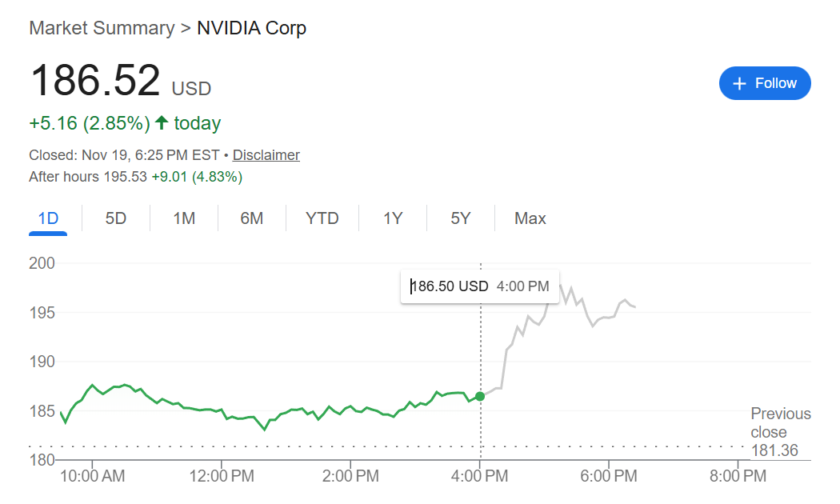Switch to the 5D chart tab

click(x=116, y=218)
